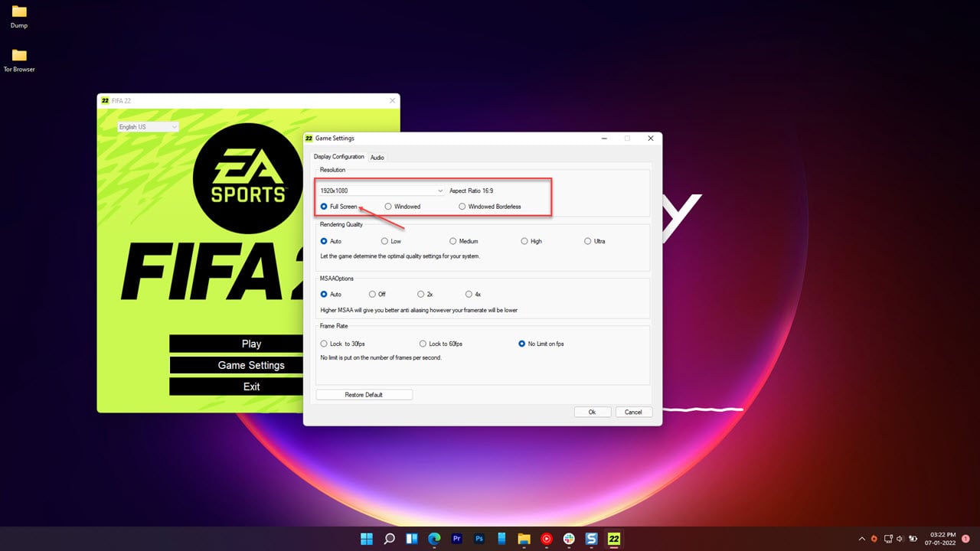The width and height of the screenshot is (980, 551).
Task: Set Rendering Quality to Medium
Action: click(x=464, y=241)
